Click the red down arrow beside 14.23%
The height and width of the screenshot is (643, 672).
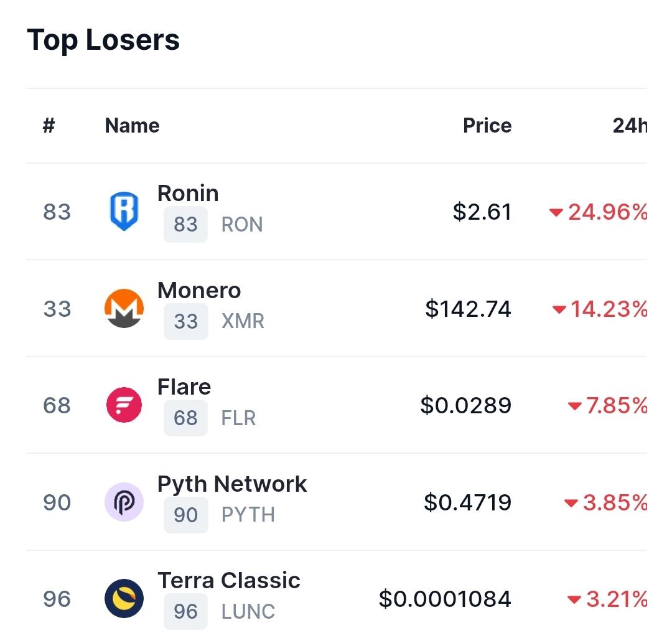pyautogui.click(x=559, y=309)
